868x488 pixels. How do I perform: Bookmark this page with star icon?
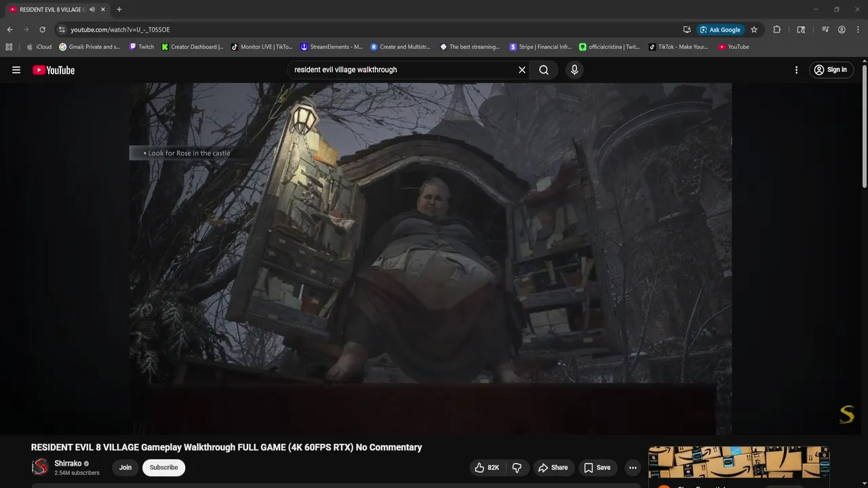point(754,30)
